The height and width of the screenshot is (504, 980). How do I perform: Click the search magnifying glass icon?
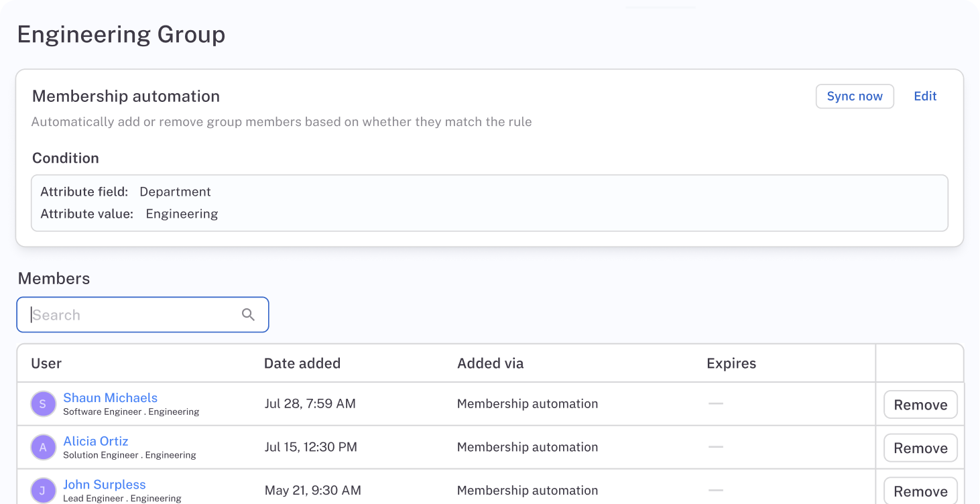click(x=248, y=314)
